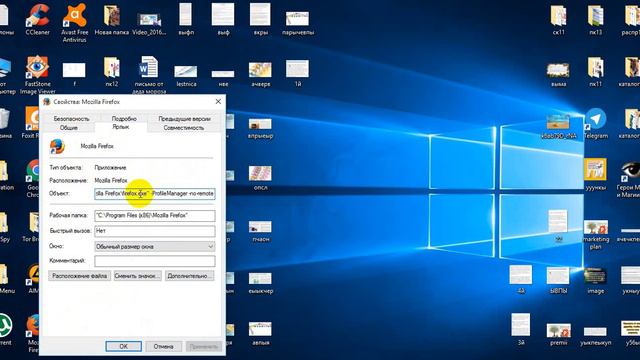
Task: Select the Telegram desktop shortcut
Action: [x=596, y=123]
